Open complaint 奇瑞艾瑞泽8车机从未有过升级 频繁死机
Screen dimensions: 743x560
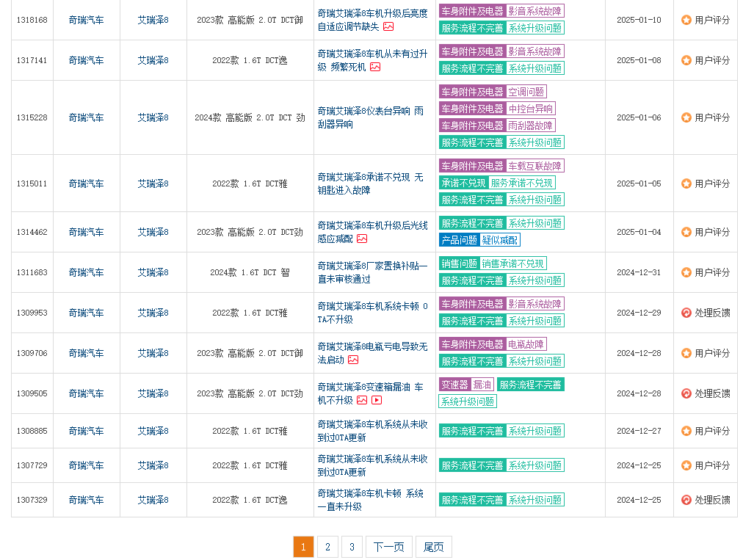click(372, 60)
